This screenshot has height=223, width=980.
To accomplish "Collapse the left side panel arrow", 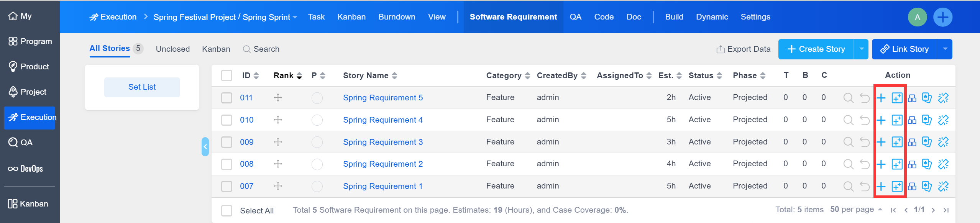I will pos(205,147).
